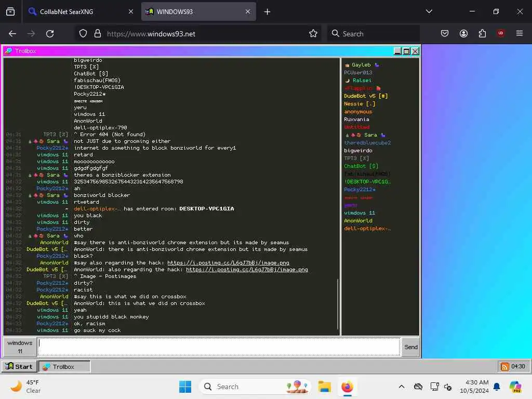
Task: Minimize the Trollbox window
Action: click(x=397, y=51)
